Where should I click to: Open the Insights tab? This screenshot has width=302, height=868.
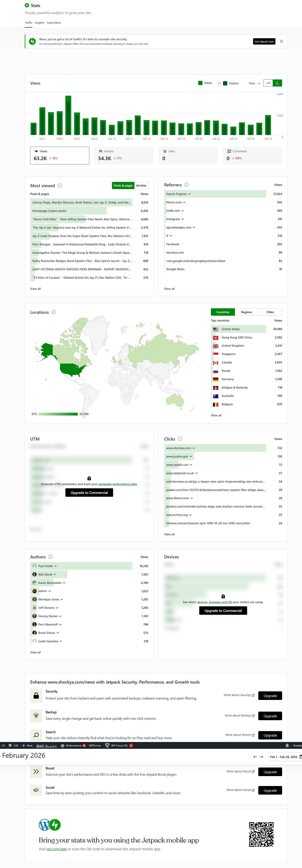(39, 23)
